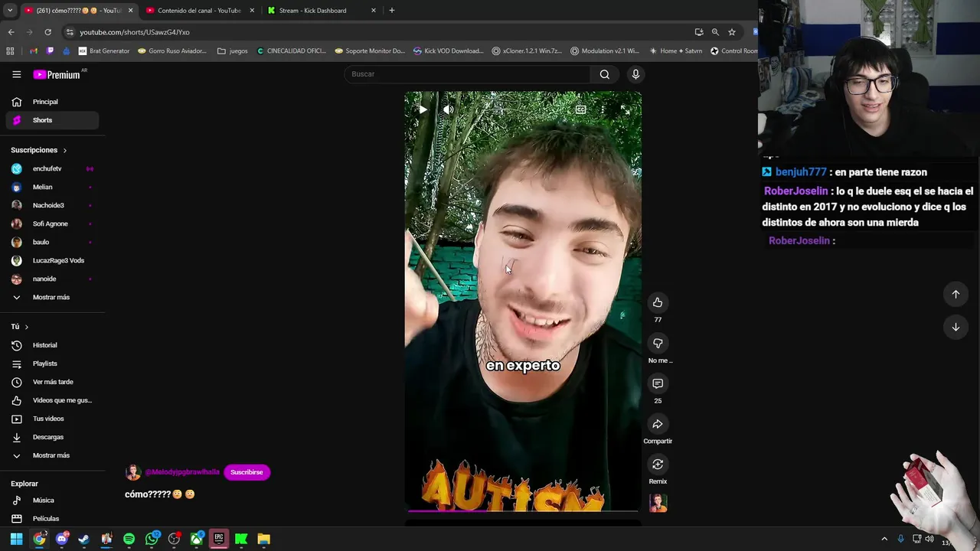Mute the Short using the volume icon
980x551 pixels.
[449, 109]
